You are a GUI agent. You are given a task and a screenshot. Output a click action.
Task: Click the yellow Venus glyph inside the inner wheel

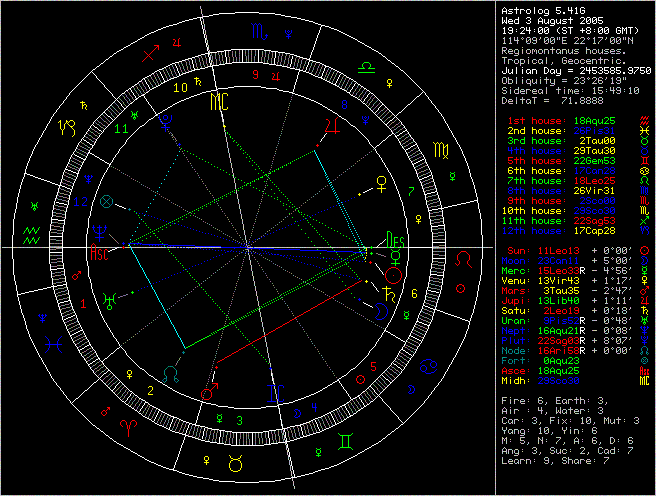click(381, 183)
